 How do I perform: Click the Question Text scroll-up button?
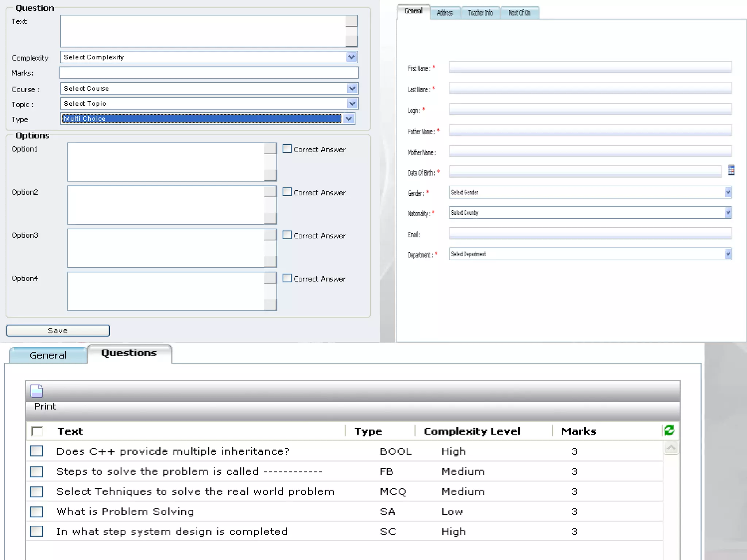351,21
